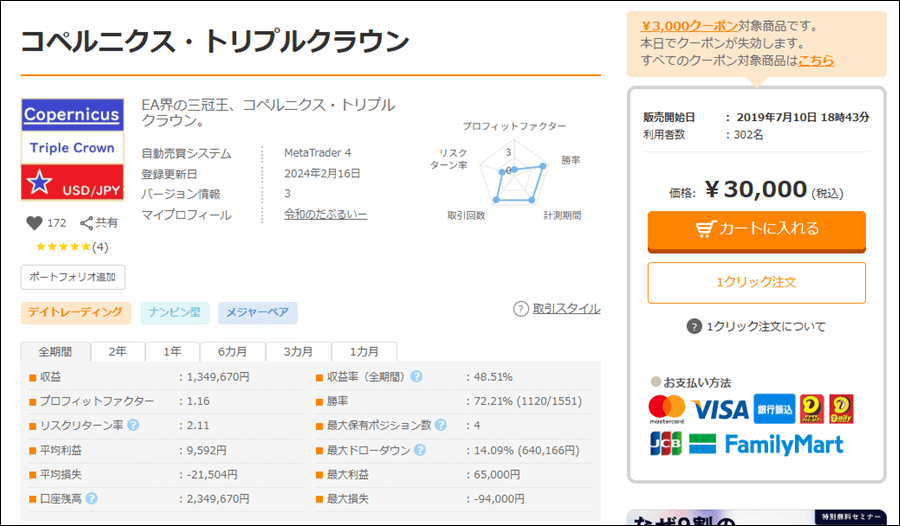Select the デイトレーディング tag
900x526 pixels.
tap(76, 313)
